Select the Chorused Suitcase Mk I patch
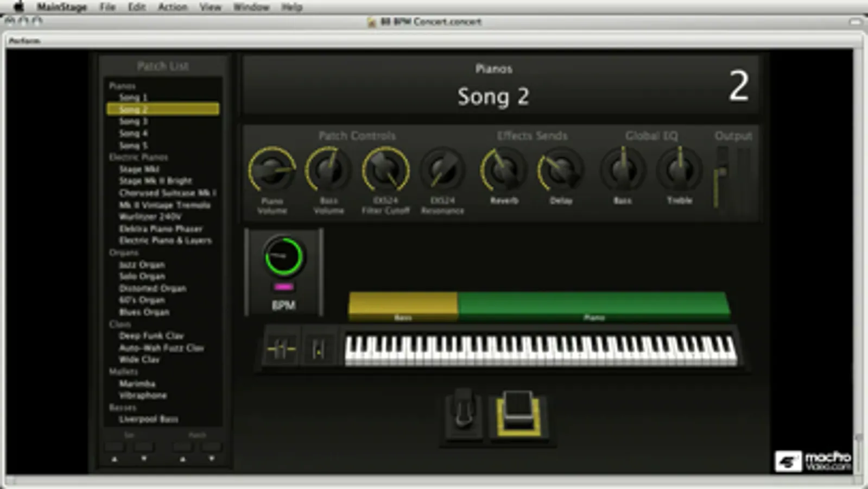 tap(167, 193)
